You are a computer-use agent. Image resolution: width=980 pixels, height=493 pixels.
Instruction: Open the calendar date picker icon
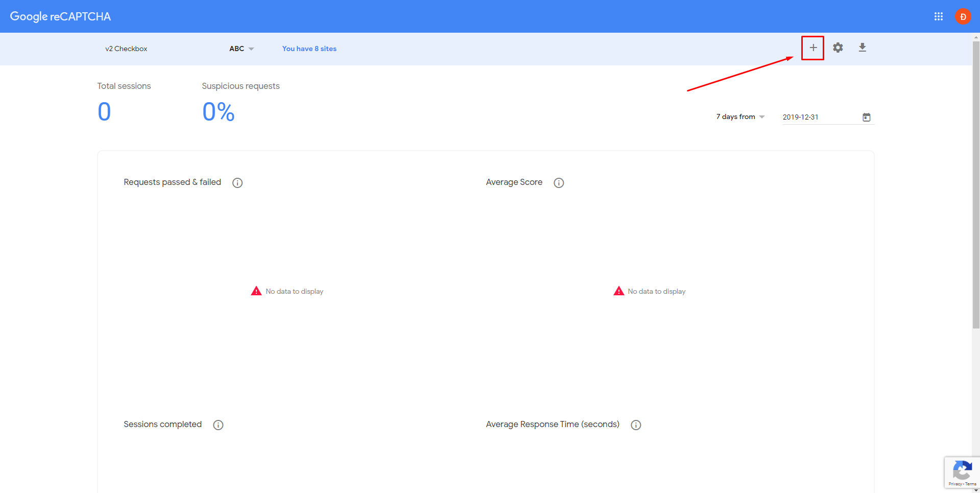click(866, 117)
